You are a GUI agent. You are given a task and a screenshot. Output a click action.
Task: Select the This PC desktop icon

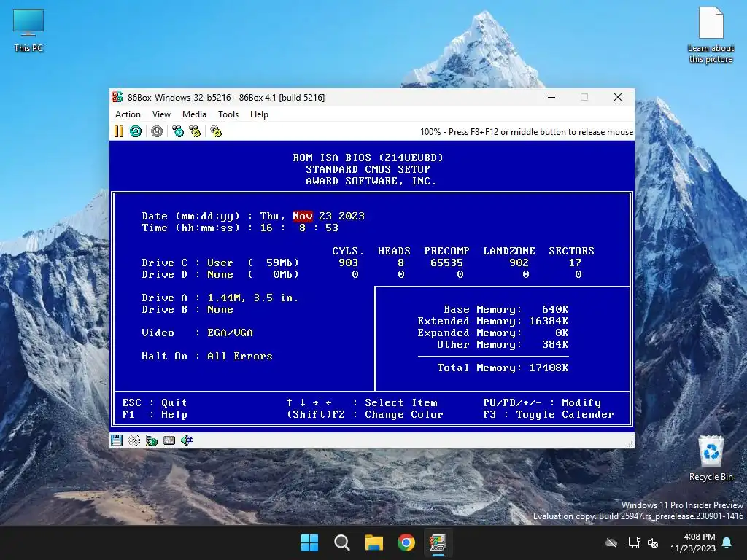coord(28,30)
